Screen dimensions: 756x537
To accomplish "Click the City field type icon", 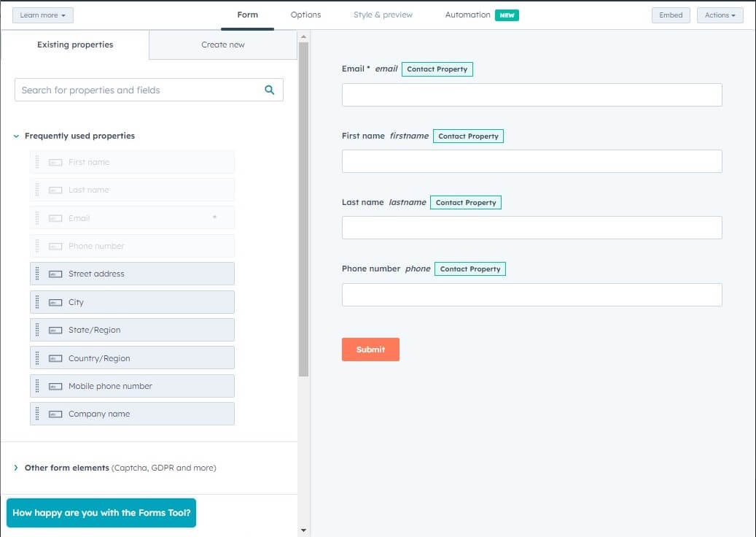I will [x=55, y=303].
